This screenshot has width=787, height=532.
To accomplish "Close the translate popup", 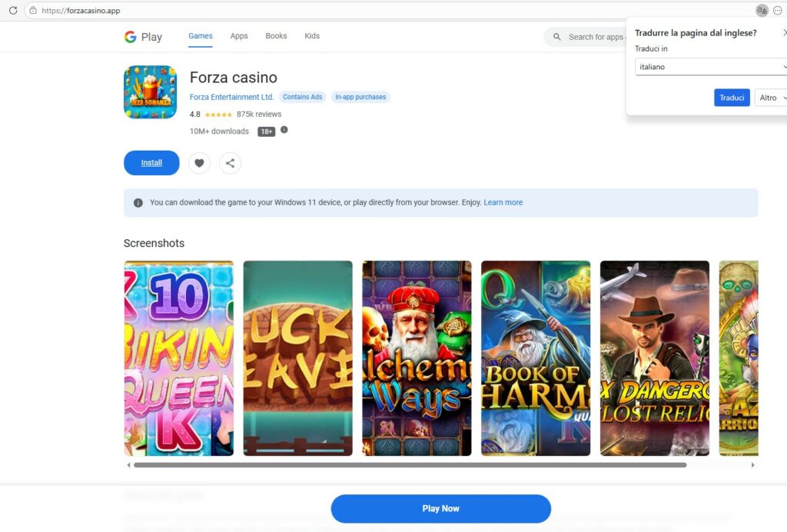I will pyautogui.click(x=784, y=33).
